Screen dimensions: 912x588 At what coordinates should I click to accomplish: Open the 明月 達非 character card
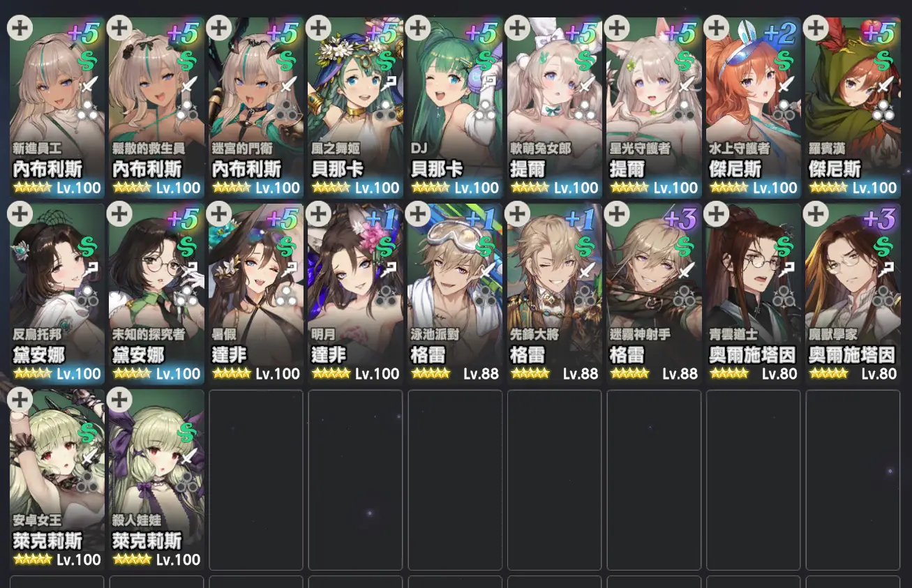pyautogui.click(x=355, y=294)
